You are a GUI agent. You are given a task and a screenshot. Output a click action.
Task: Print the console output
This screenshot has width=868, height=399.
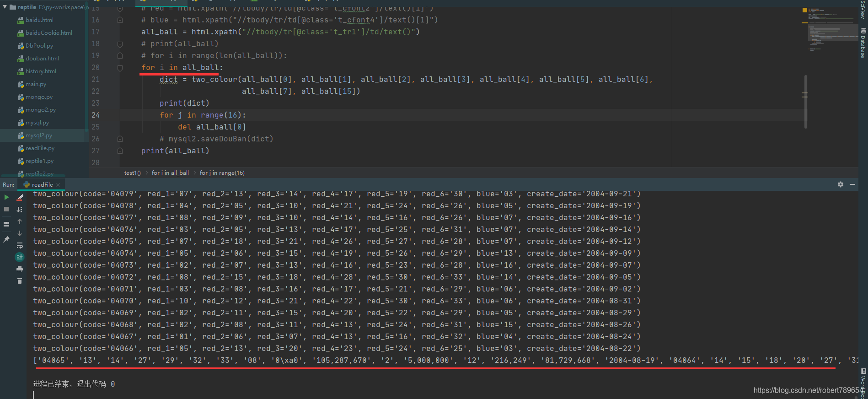(20, 269)
